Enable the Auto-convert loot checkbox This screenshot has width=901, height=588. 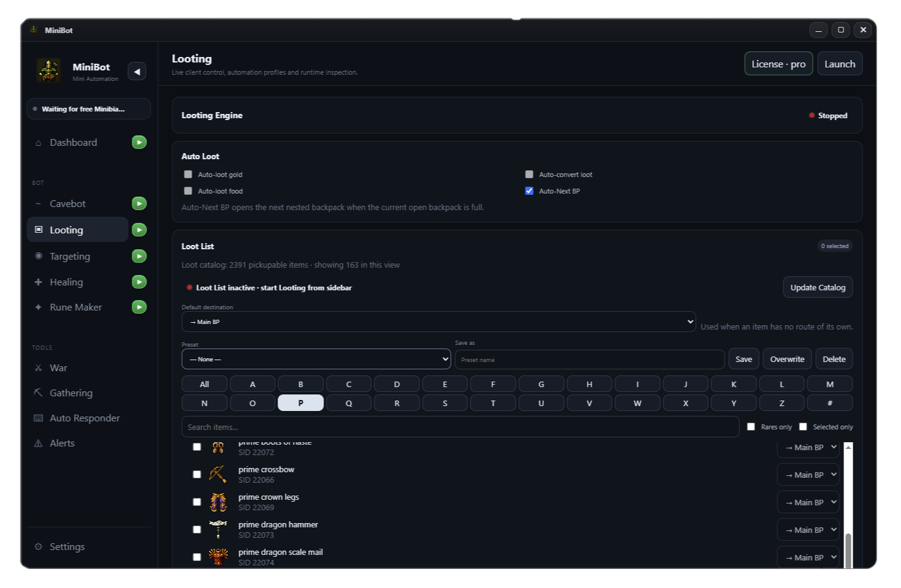pos(529,175)
